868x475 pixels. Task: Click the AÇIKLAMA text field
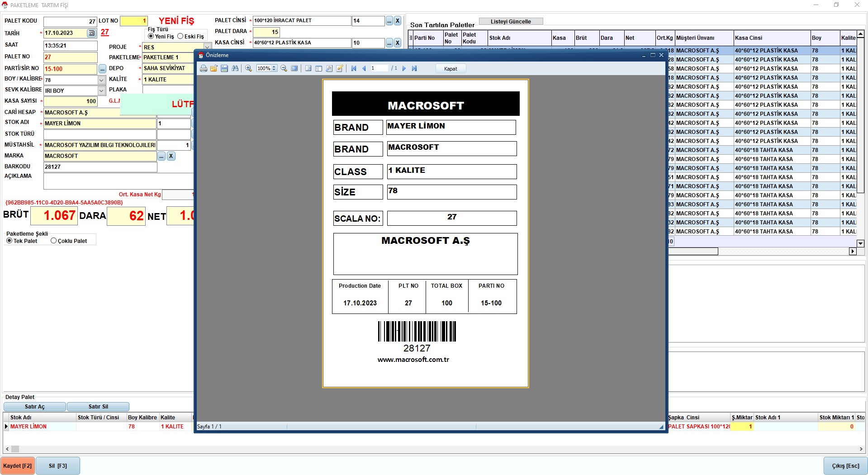119,181
